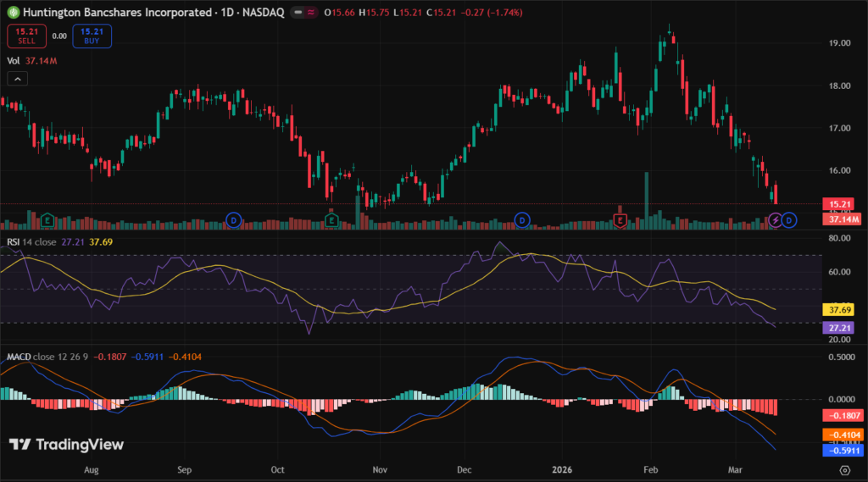The height and width of the screenshot is (482, 868).
Task: Collapse the indicator legend with the chevron
Action: click(17, 79)
